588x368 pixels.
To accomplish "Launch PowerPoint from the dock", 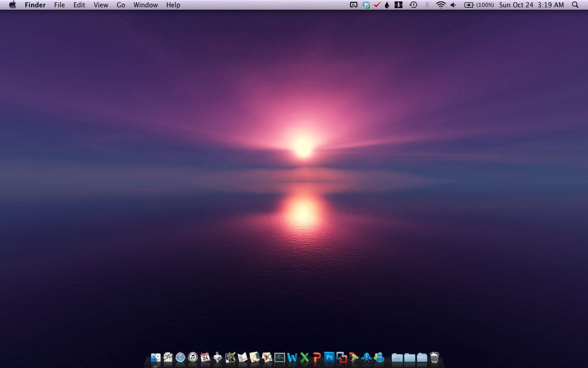I will 317,357.
